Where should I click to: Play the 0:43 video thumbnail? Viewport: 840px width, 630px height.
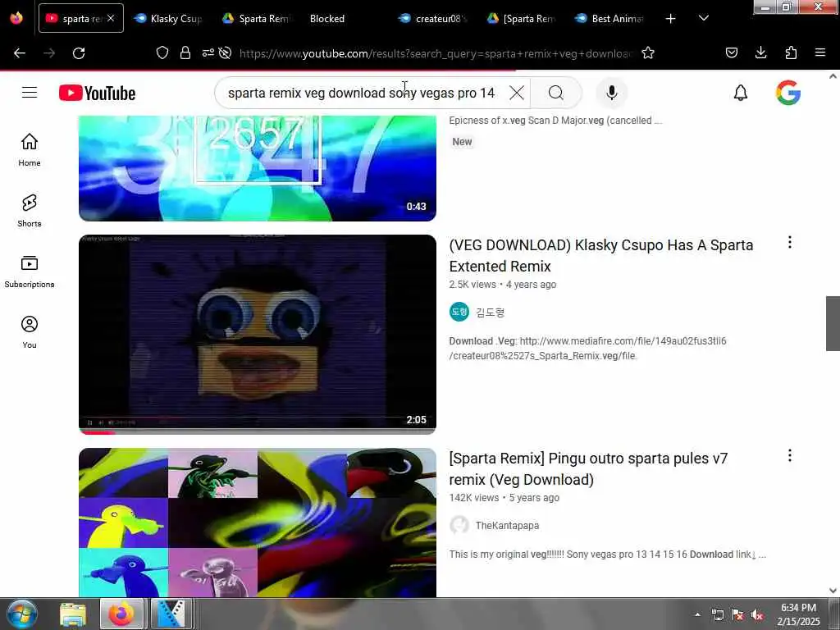257,168
